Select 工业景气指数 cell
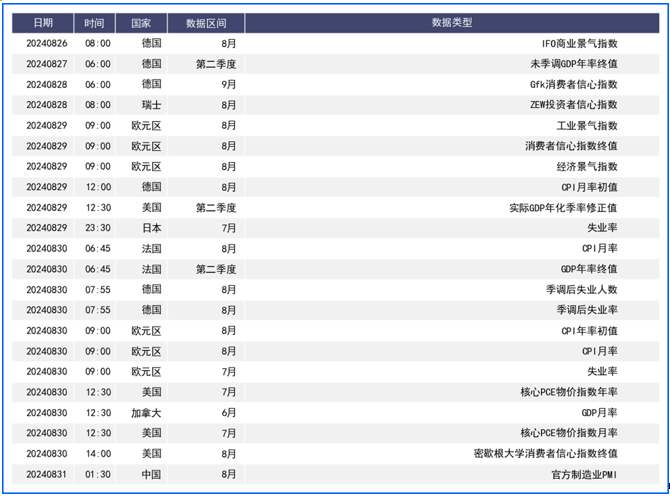 click(x=587, y=126)
